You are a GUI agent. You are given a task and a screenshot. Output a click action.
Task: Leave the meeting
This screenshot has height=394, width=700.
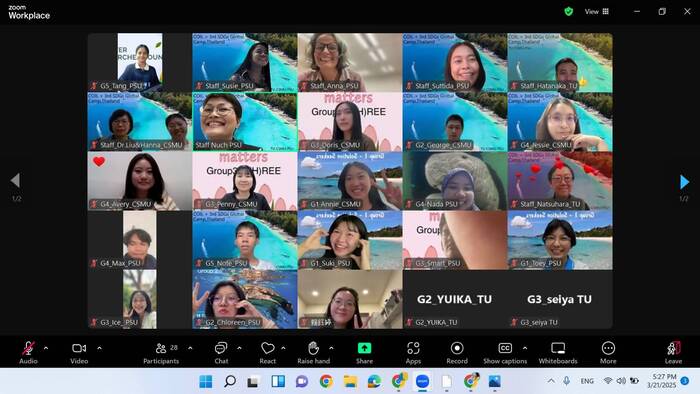673,353
